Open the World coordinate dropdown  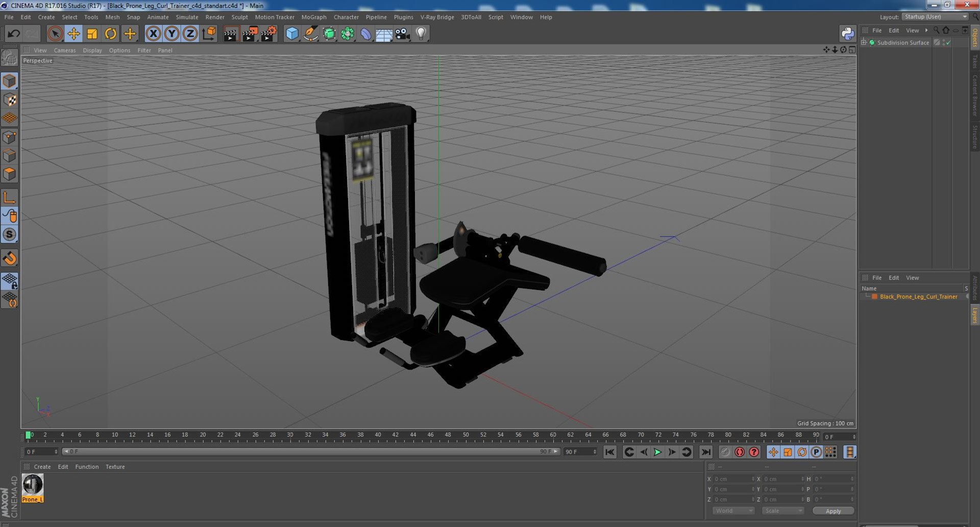tap(733, 511)
